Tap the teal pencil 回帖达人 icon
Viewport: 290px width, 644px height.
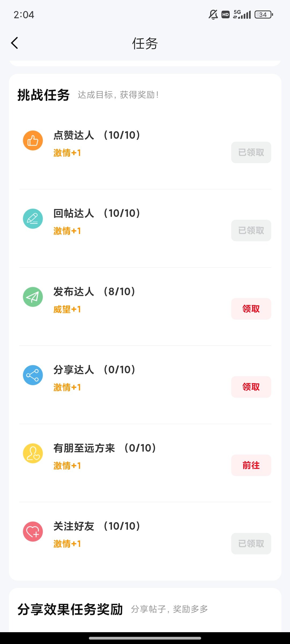click(33, 219)
